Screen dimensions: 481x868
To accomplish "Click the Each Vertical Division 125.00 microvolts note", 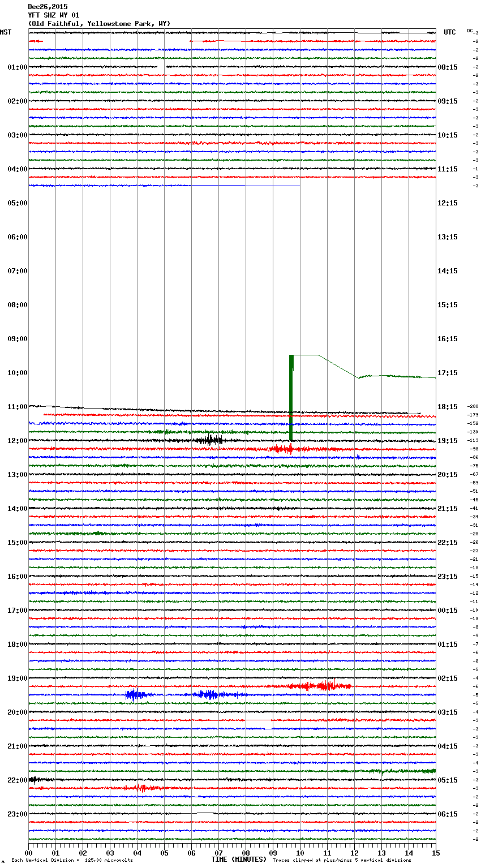I will (x=72, y=861).
